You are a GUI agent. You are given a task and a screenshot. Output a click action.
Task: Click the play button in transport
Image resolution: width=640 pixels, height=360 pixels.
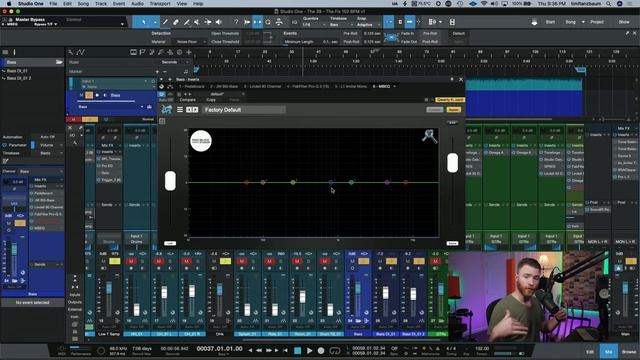coord(309,351)
